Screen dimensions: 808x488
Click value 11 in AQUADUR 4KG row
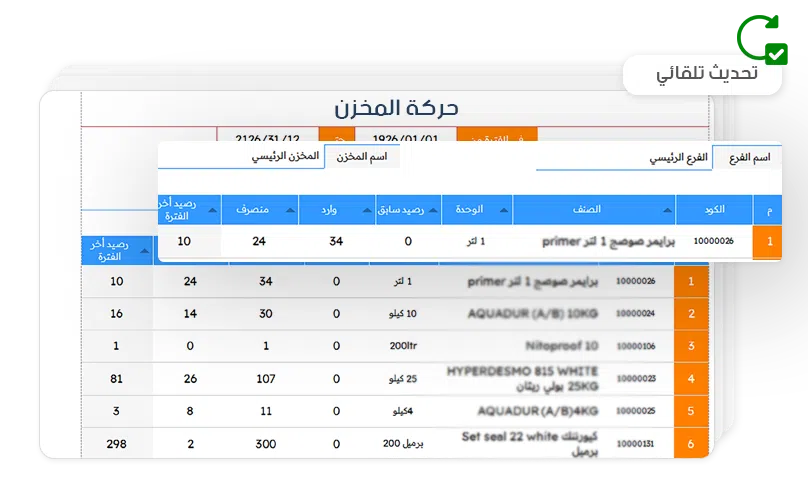266,411
